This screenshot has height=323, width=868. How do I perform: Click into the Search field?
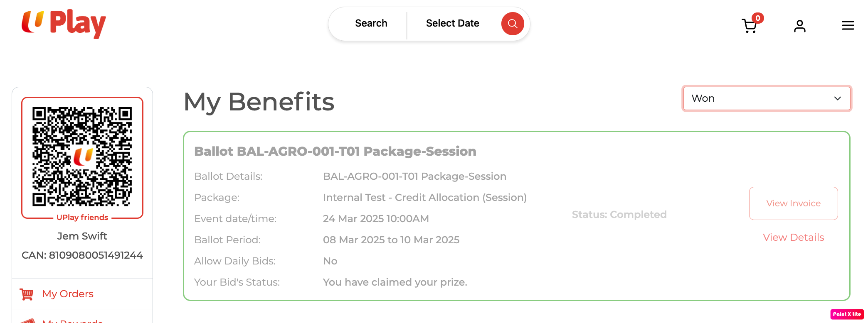point(371,23)
